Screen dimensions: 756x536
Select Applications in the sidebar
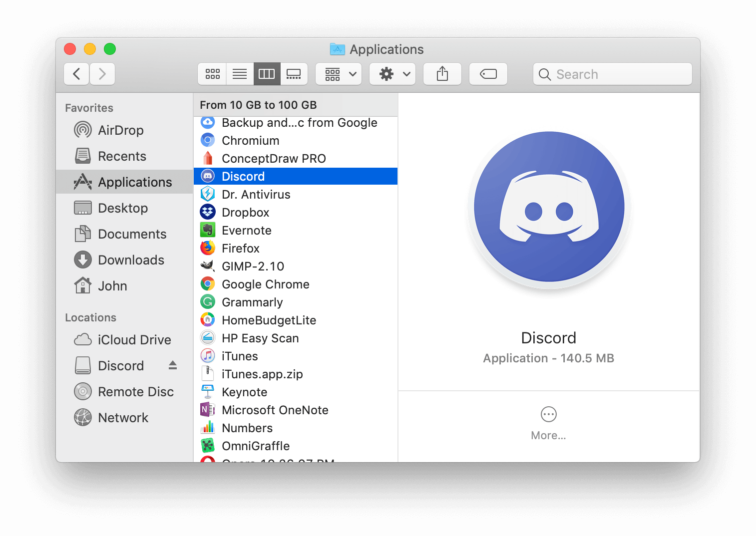(x=124, y=182)
